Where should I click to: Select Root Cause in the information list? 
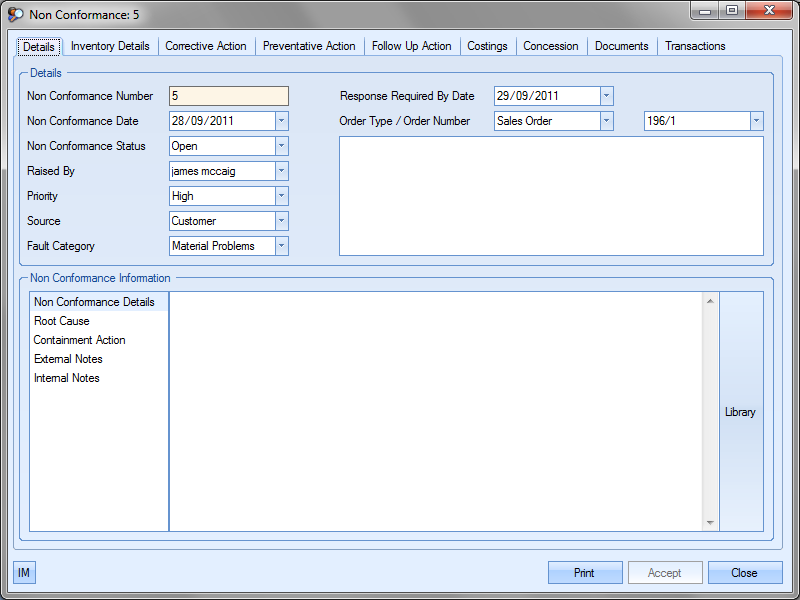tap(62, 321)
